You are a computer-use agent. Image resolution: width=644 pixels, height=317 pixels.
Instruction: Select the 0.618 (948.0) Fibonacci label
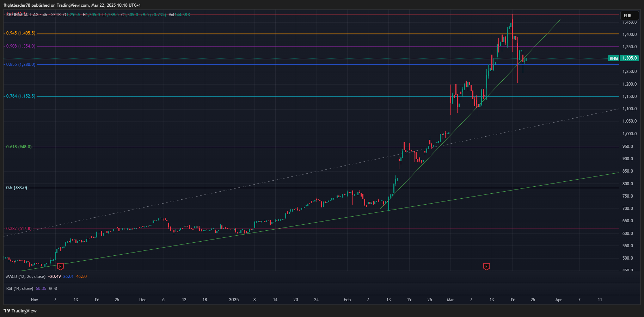click(19, 147)
